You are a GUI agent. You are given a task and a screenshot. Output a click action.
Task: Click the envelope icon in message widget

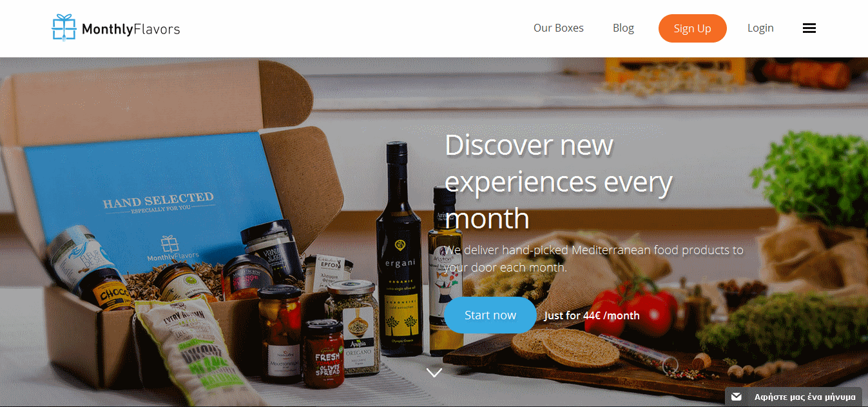coord(737,397)
